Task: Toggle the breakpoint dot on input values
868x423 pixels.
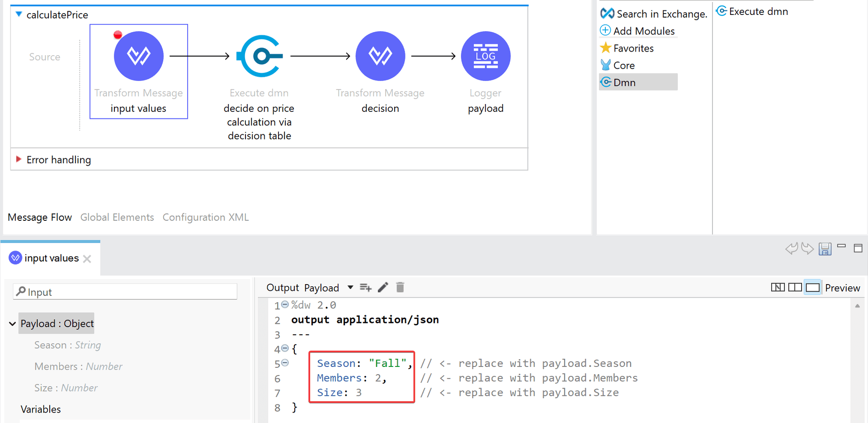Action: coord(118,35)
